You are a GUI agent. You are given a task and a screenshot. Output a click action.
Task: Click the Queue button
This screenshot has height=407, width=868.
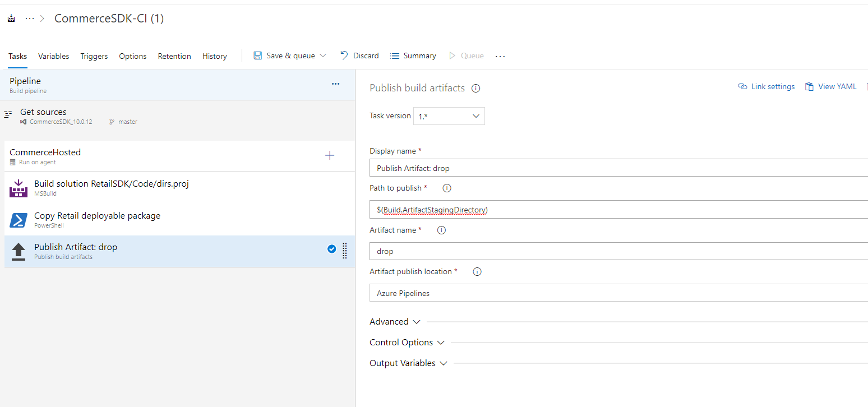467,55
